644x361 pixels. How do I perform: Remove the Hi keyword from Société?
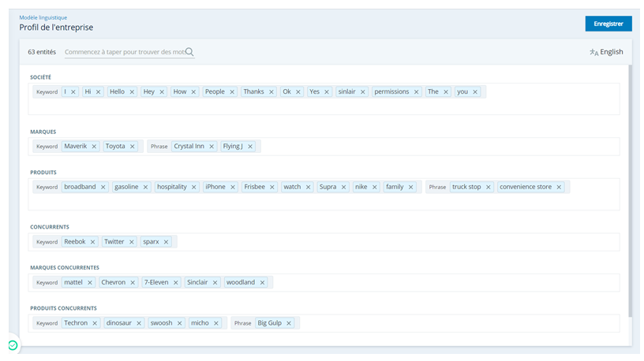click(98, 92)
